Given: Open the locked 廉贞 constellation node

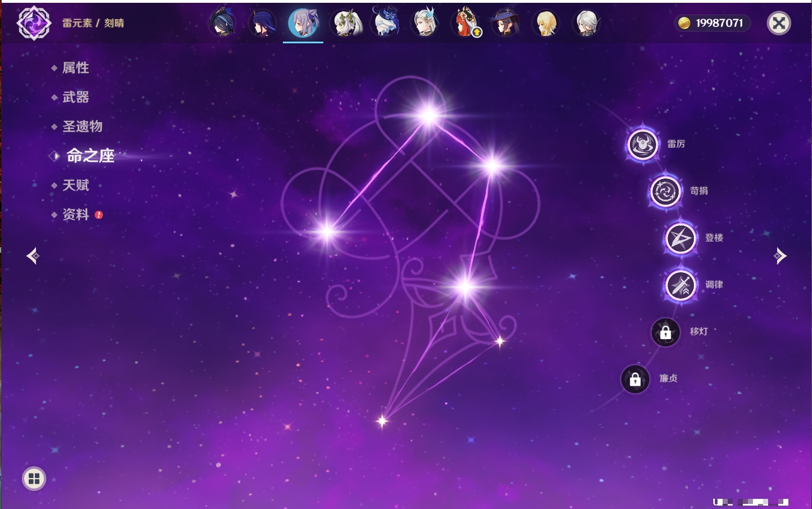Looking at the screenshot, I should 635,379.
